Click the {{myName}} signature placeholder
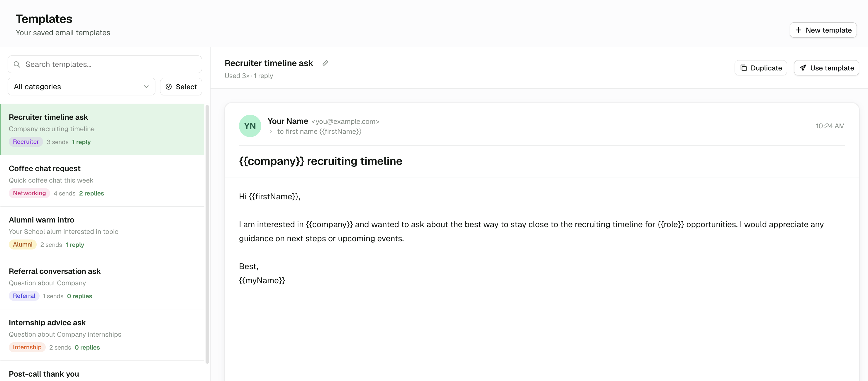The height and width of the screenshot is (381, 868). pyautogui.click(x=262, y=281)
